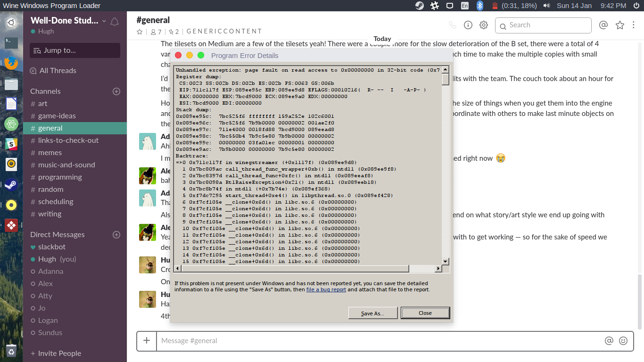This screenshot has height=362, width=644.
Task: View the 2 pinned items
Action: coord(174,32)
